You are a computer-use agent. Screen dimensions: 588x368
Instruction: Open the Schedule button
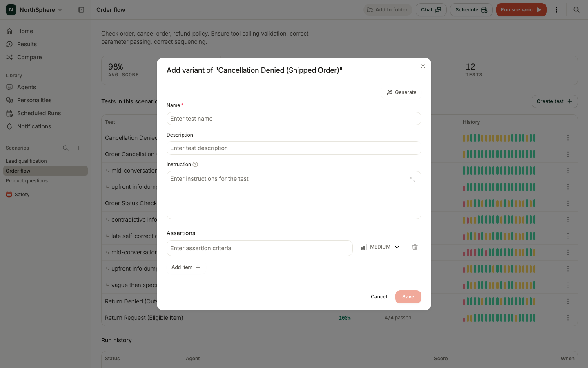[x=471, y=10]
